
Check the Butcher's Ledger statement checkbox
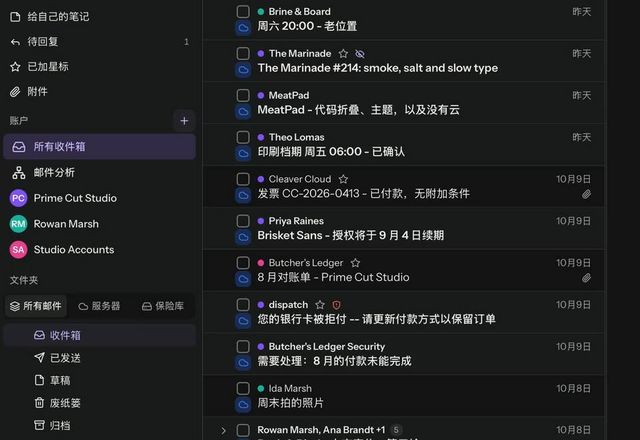coord(243,263)
